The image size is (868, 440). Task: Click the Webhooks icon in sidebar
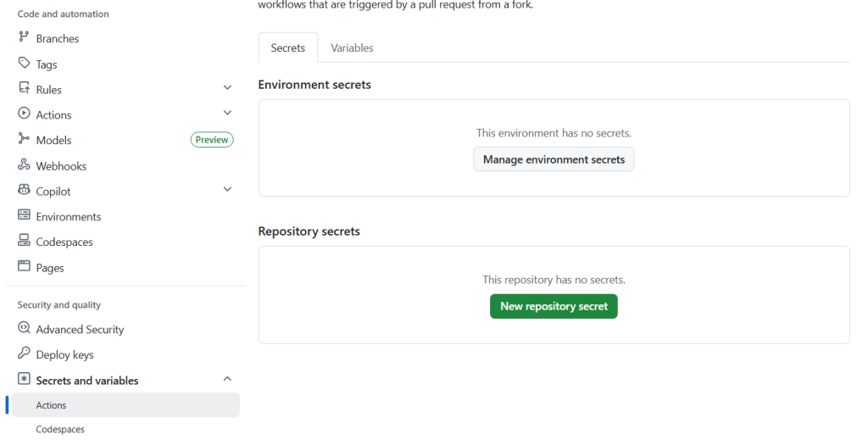(x=24, y=165)
